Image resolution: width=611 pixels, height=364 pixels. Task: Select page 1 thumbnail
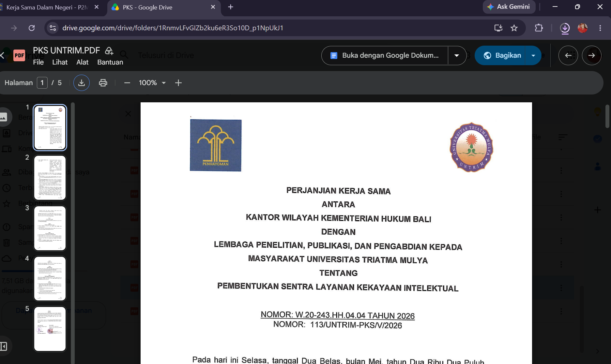[x=50, y=127]
